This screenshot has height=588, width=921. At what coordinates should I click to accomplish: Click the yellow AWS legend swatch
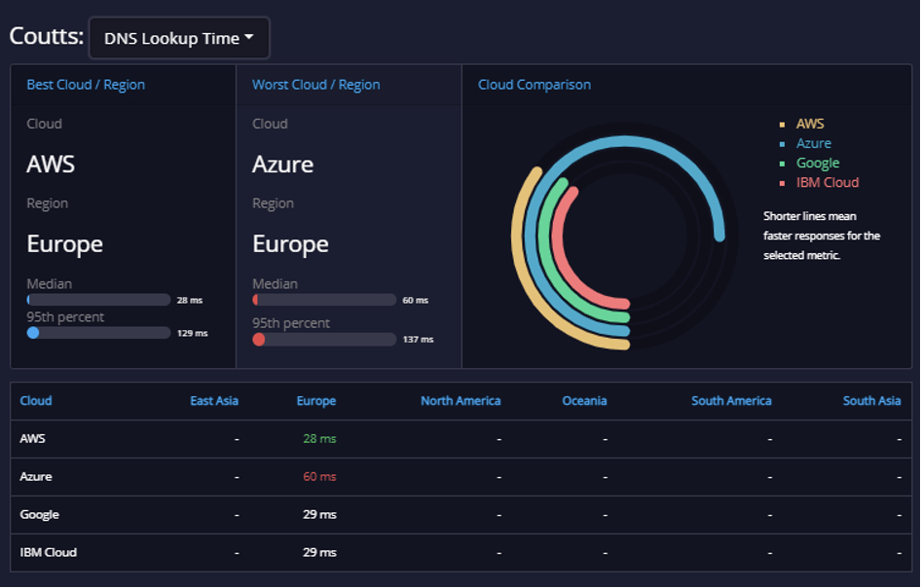(x=784, y=125)
